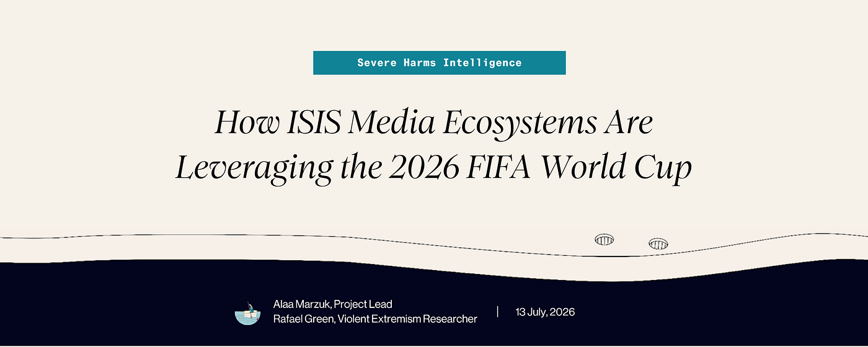This screenshot has height=347, width=868.
Task: Click the date "13 July, 2026"
Action: (545, 312)
